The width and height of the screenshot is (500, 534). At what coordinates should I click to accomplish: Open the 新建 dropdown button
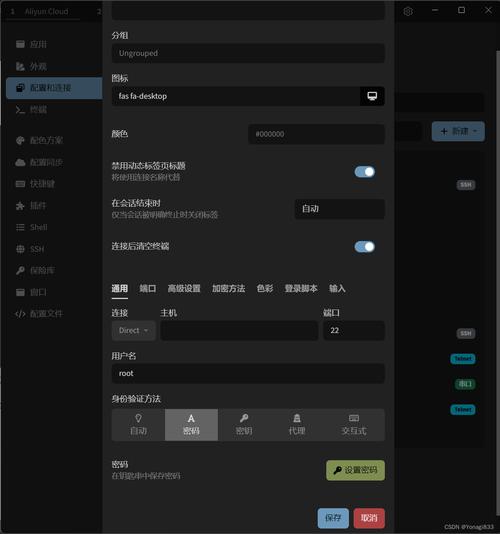tap(458, 131)
